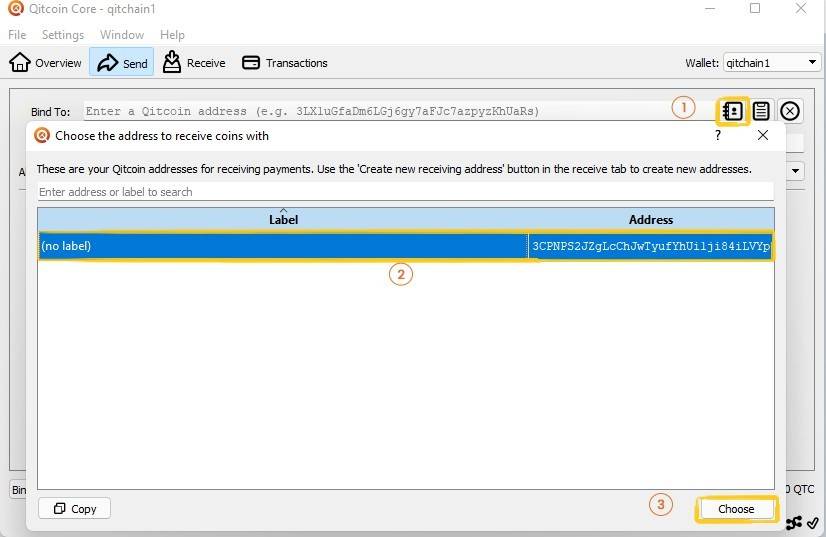This screenshot has height=537, width=826.
Task: Clear the Bind To entry with the X icon
Action: (790, 111)
